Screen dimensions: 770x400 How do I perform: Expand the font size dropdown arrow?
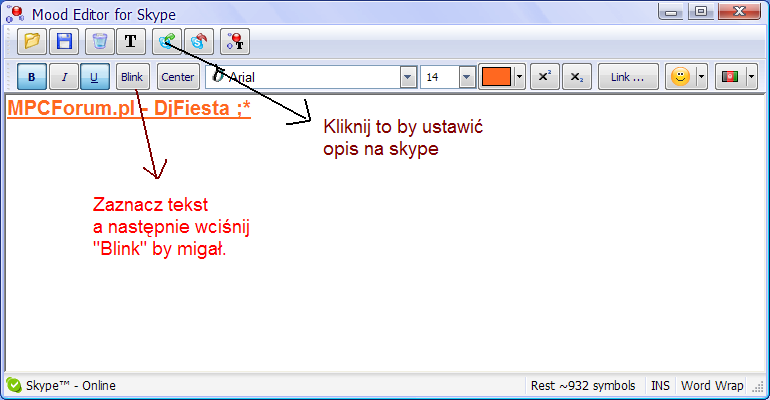[467, 77]
